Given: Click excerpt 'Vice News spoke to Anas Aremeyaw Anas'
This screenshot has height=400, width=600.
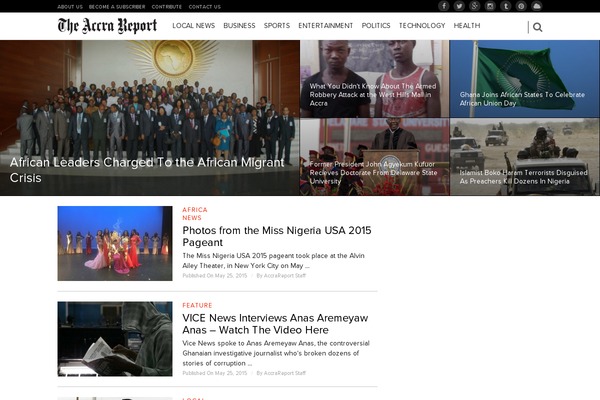Looking at the screenshot, I should pos(276,353).
